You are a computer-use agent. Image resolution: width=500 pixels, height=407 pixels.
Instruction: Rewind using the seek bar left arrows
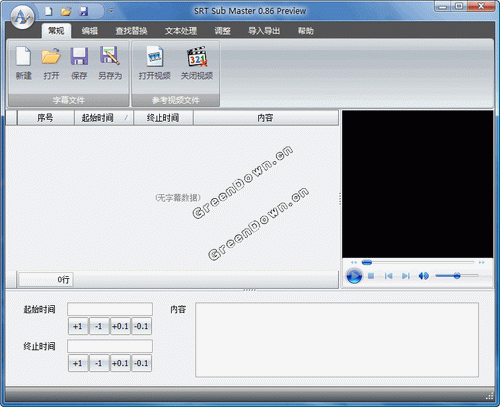pyautogui.click(x=354, y=263)
